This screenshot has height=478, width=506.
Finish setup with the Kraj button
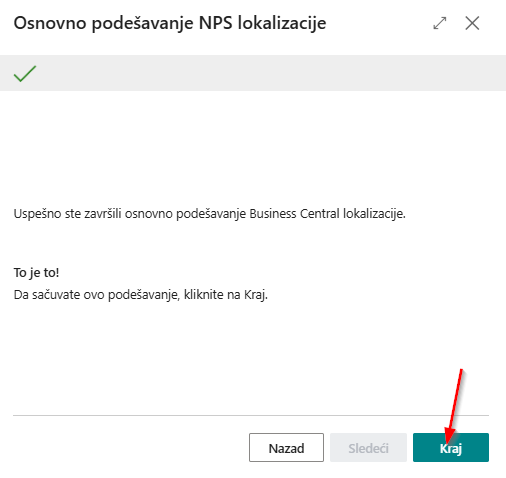451,448
